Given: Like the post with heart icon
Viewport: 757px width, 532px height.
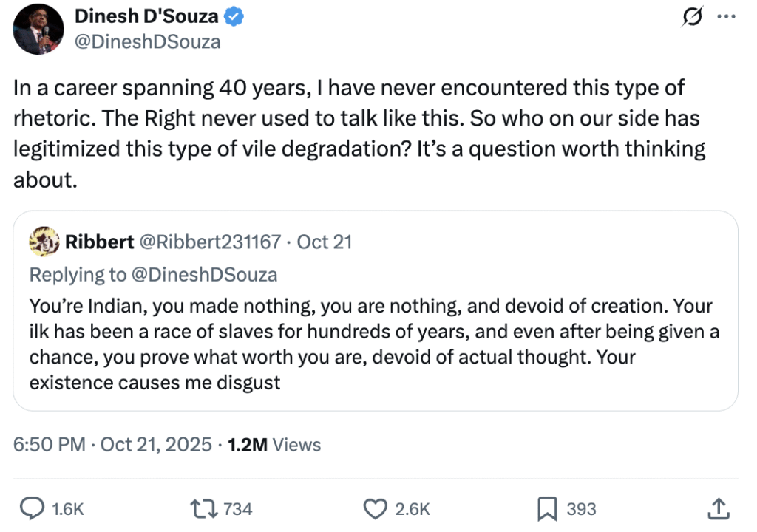Looking at the screenshot, I should [376, 508].
